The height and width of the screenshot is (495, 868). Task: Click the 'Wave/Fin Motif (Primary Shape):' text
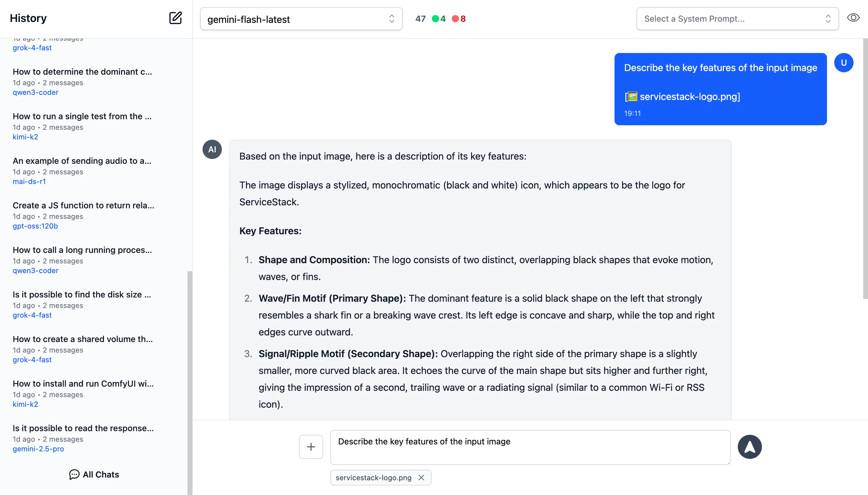tap(332, 298)
